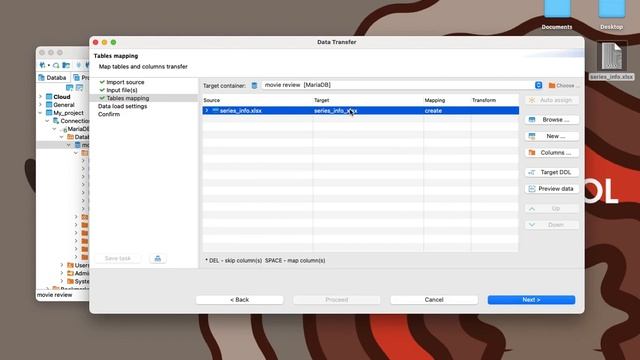Select the Confirm step

109,114
